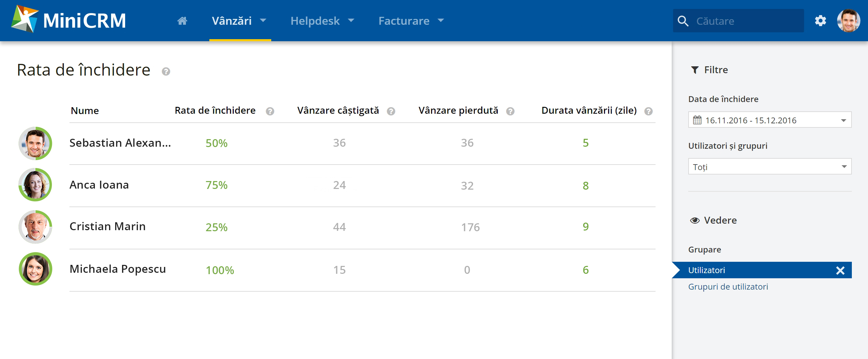
Task: Click the Durata vânzării (zile) column header
Action: point(589,110)
